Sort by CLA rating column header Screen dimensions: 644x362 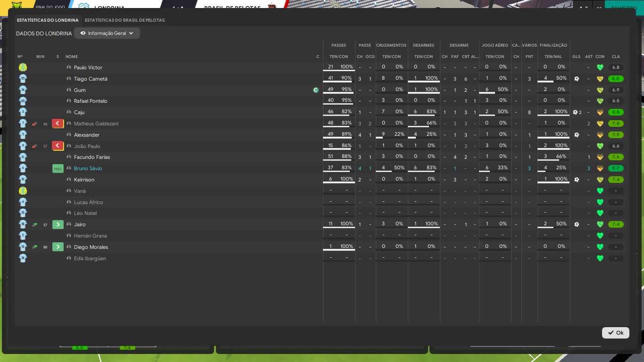click(616, 57)
